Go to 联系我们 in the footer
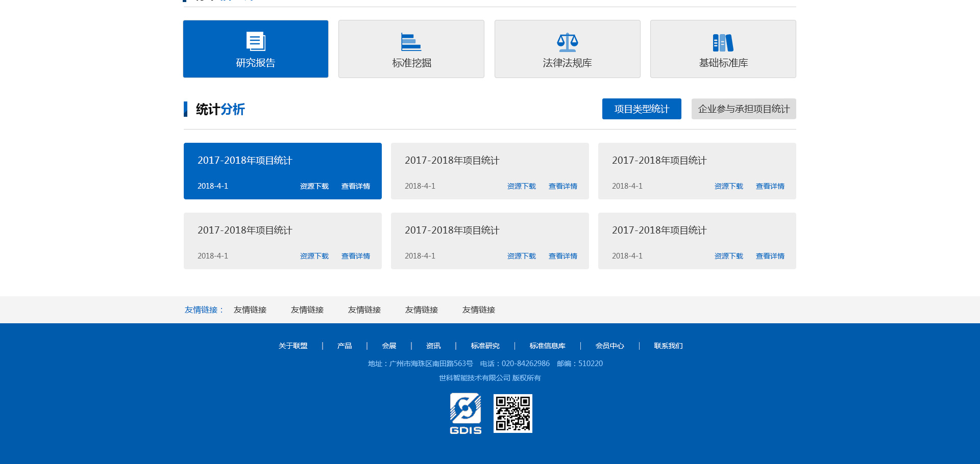This screenshot has width=980, height=464. pos(668,346)
